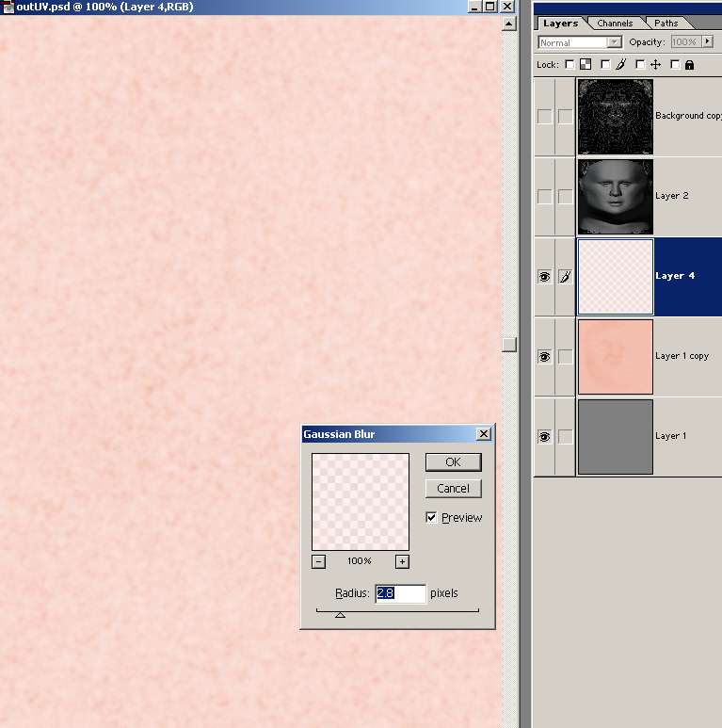
Task: Enable lock transparent pixels checkbox
Action: (x=569, y=65)
